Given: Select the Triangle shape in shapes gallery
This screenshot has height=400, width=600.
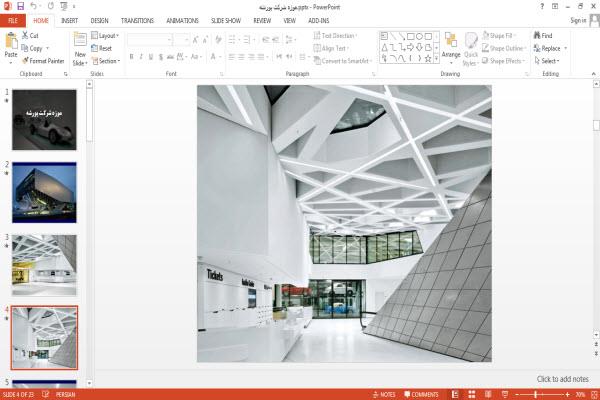Looking at the screenshot, I should click(384, 47).
